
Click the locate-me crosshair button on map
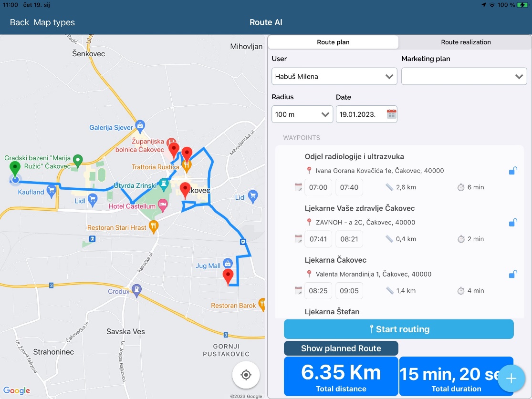[x=246, y=375]
